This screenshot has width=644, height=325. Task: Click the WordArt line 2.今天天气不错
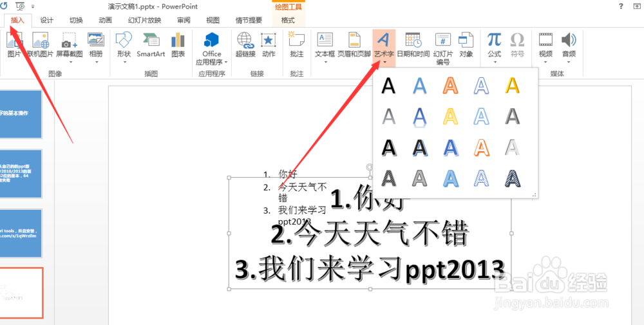point(370,234)
